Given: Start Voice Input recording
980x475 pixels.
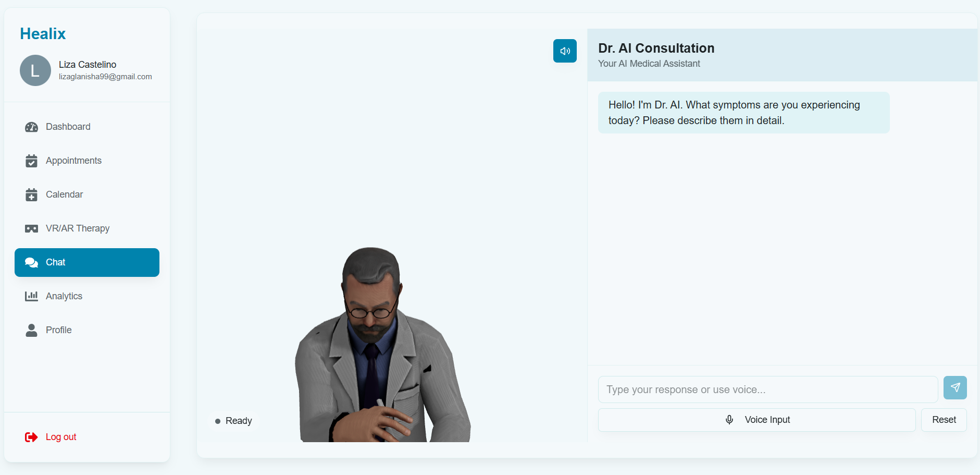Looking at the screenshot, I should [x=757, y=420].
